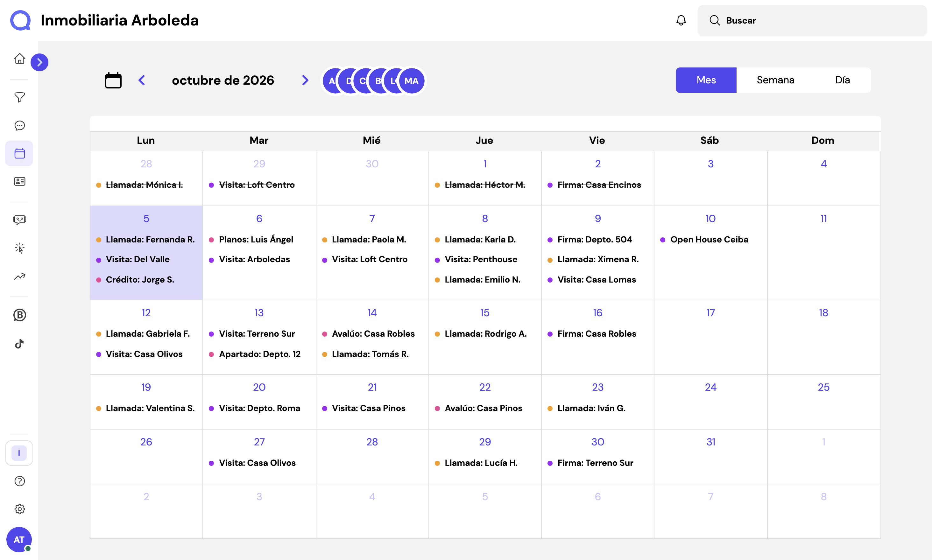932x560 pixels.
Task: Open event Firma: Casa Robles
Action: coord(592,334)
